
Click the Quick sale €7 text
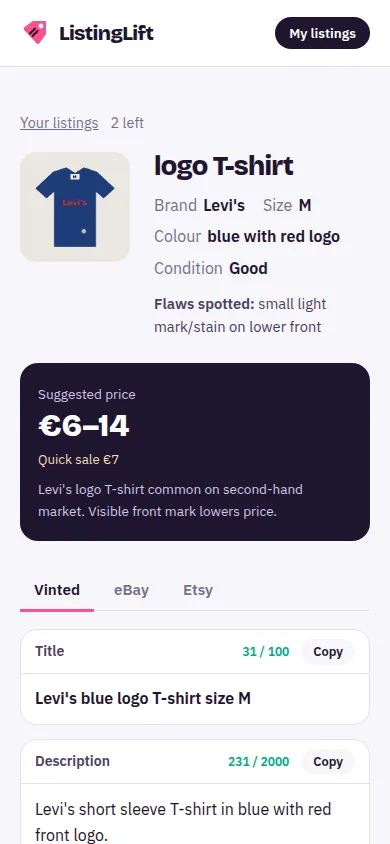coord(79,460)
